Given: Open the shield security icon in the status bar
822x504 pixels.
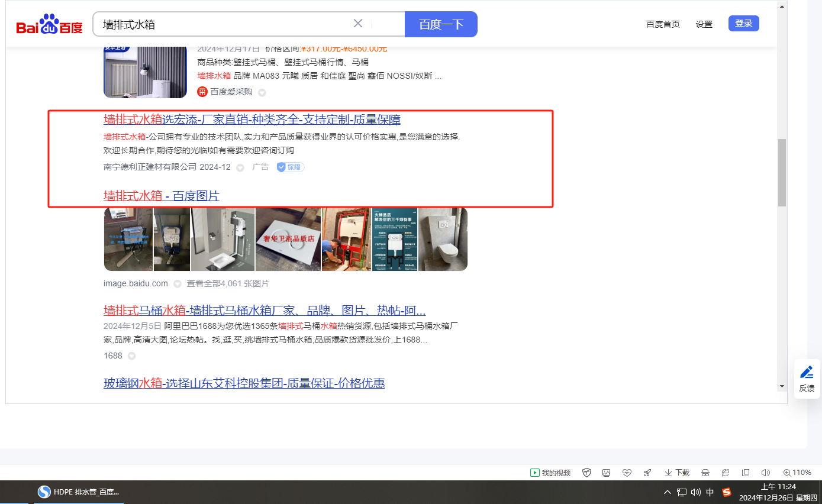Looking at the screenshot, I should (586, 473).
